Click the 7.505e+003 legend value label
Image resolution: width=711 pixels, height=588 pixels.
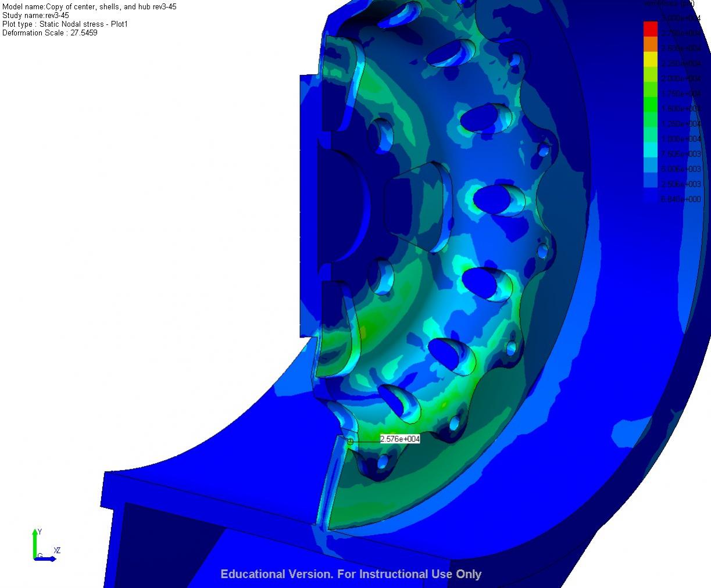(x=681, y=154)
